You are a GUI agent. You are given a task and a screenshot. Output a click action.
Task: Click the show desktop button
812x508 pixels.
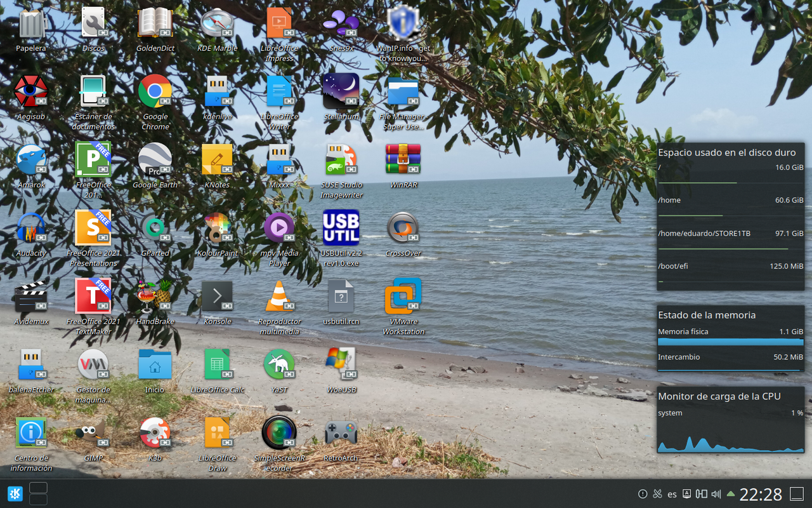click(796, 494)
